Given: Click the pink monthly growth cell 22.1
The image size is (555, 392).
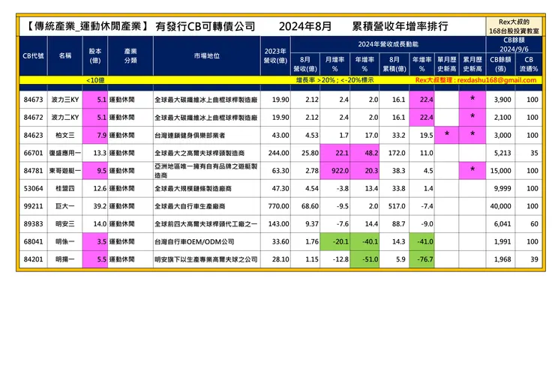Looking at the screenshot, I should (x=334, y=153).
